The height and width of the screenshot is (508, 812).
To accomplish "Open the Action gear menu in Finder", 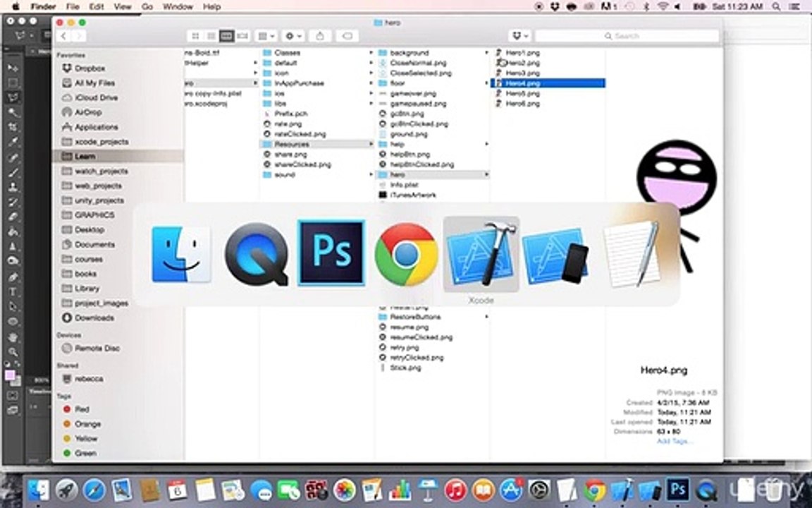I will click(x=293, y=36).
